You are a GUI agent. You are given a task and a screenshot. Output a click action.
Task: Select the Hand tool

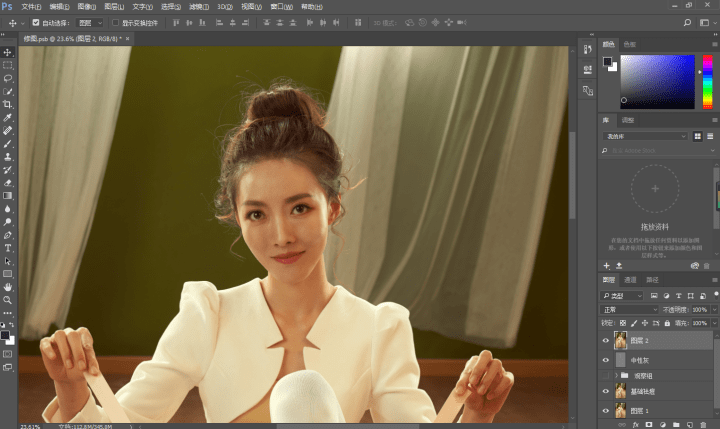(x=7, y=287)
